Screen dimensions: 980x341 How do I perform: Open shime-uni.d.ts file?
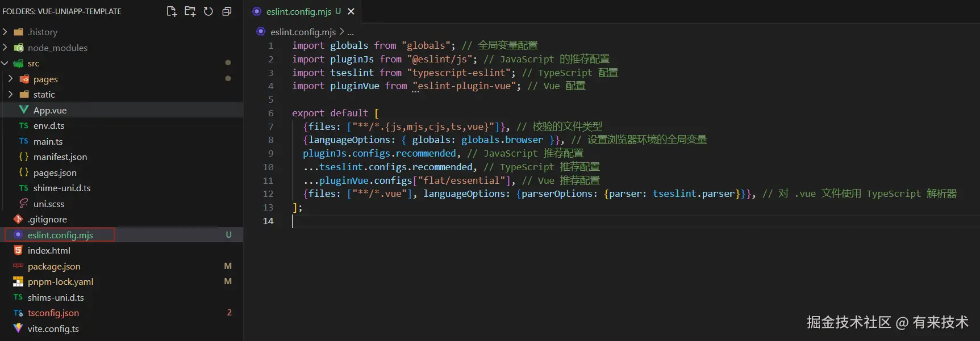62,188
